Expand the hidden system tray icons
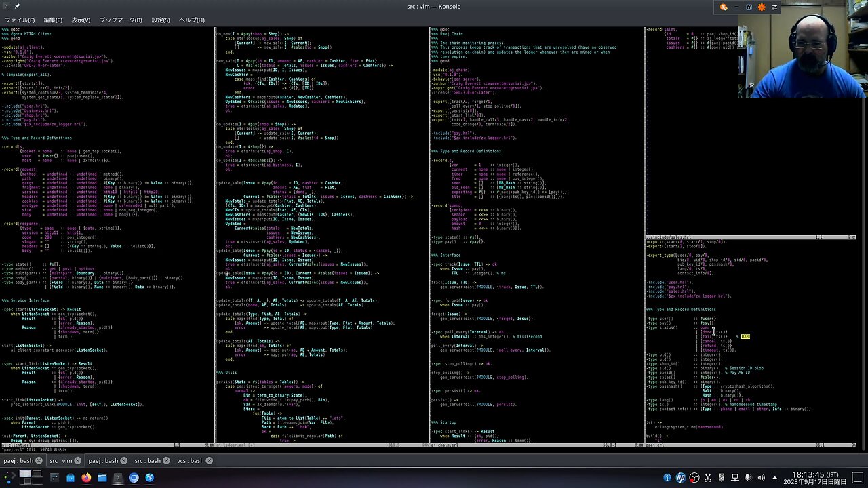The width and height of the screenshot is (868, 488). pyautogui.click(x=775, y=478)
